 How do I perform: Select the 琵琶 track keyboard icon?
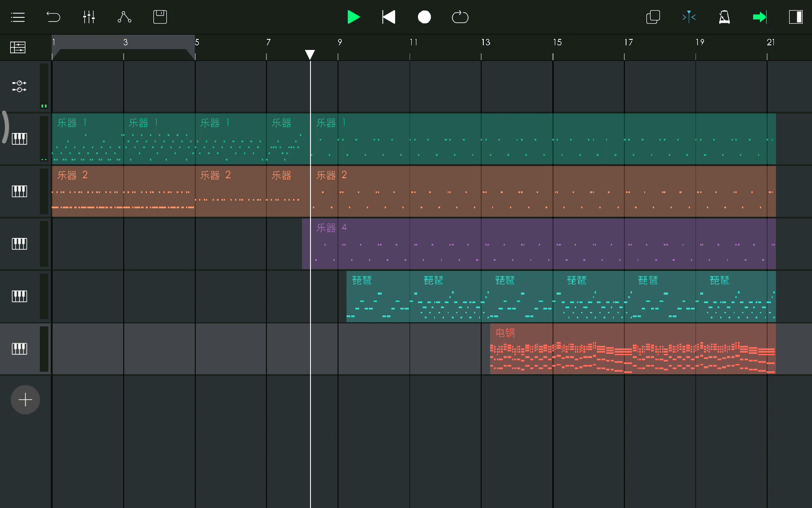click(19, 296)
